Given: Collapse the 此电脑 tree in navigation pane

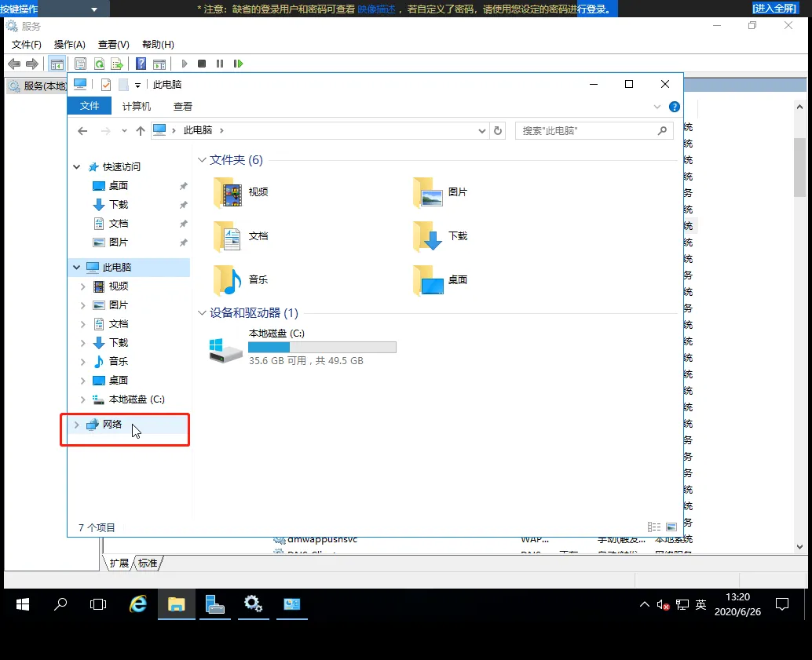Looking at the screenshot, I should coord(75,267).
